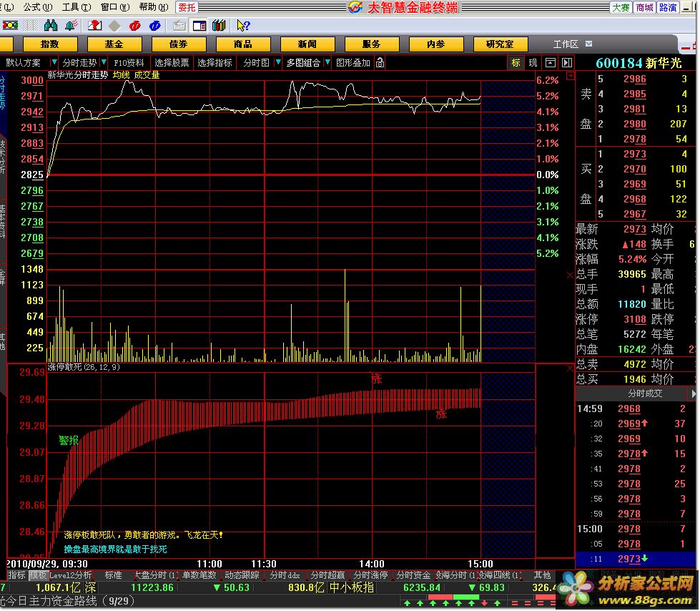700x611 pixels.
Task: Click the 基金 yellow button
Action: click(x=114, y=44)
